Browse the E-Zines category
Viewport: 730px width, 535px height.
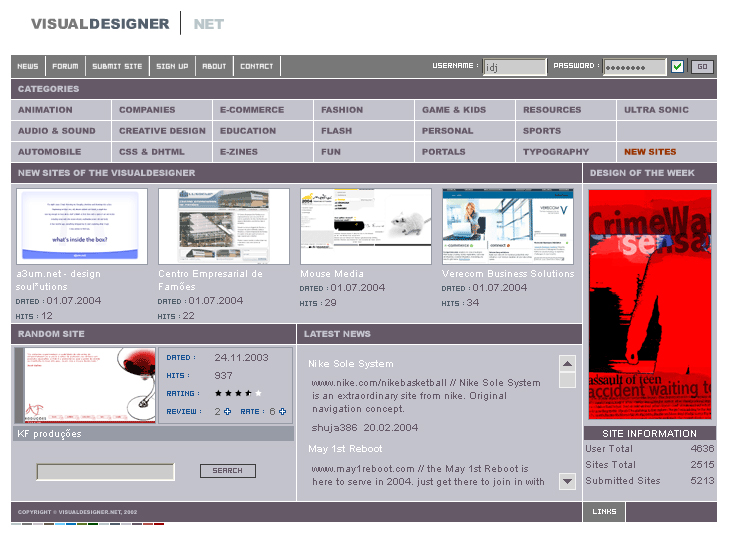239,152
